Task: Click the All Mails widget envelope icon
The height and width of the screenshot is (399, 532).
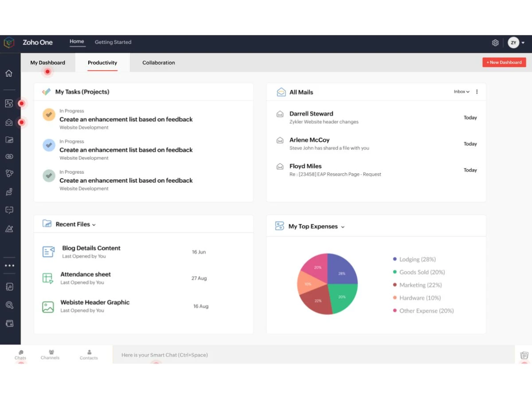Action: pos(281,92)
